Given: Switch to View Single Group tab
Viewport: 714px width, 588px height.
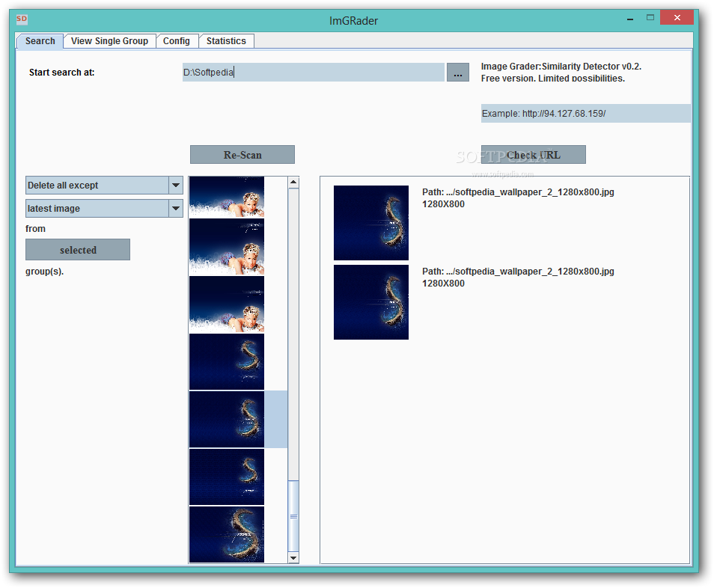Looking at the screenshot, I should (x=109, y=41).
